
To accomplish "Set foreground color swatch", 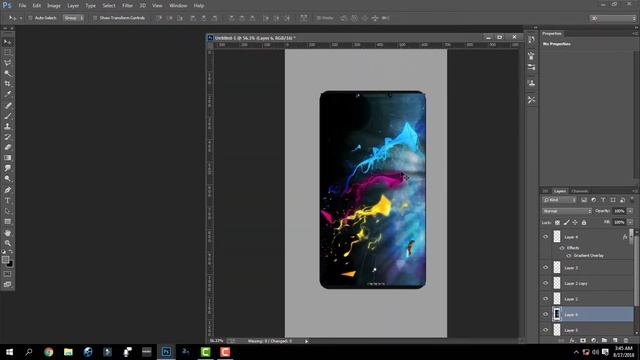I will click(x=5, y=260).
